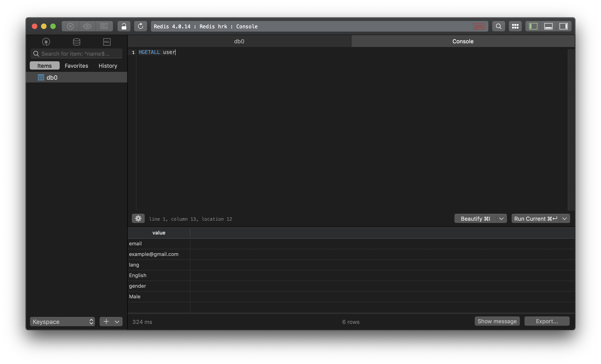Select the Favorites navigation tab
601x364 pixels.
[77, 66]
